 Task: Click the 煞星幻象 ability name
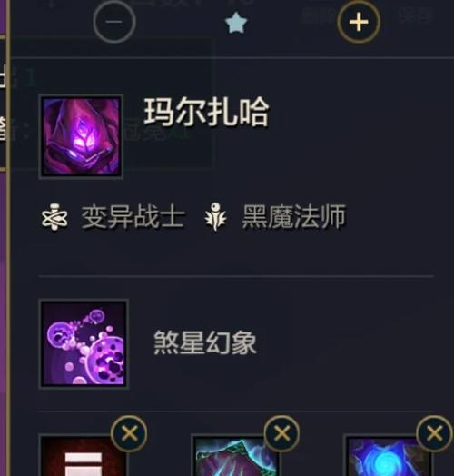pyautogui.click(x=205, y=342)
